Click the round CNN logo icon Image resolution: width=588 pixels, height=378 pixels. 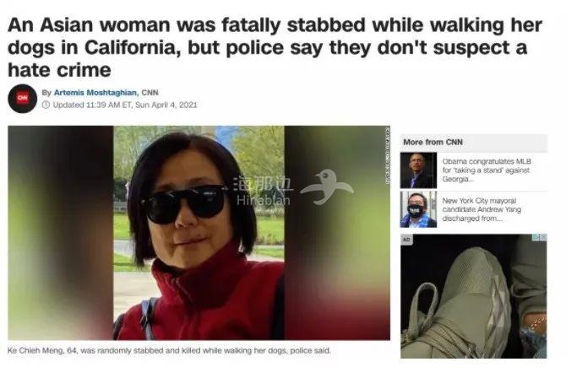(x=22, y=99)
